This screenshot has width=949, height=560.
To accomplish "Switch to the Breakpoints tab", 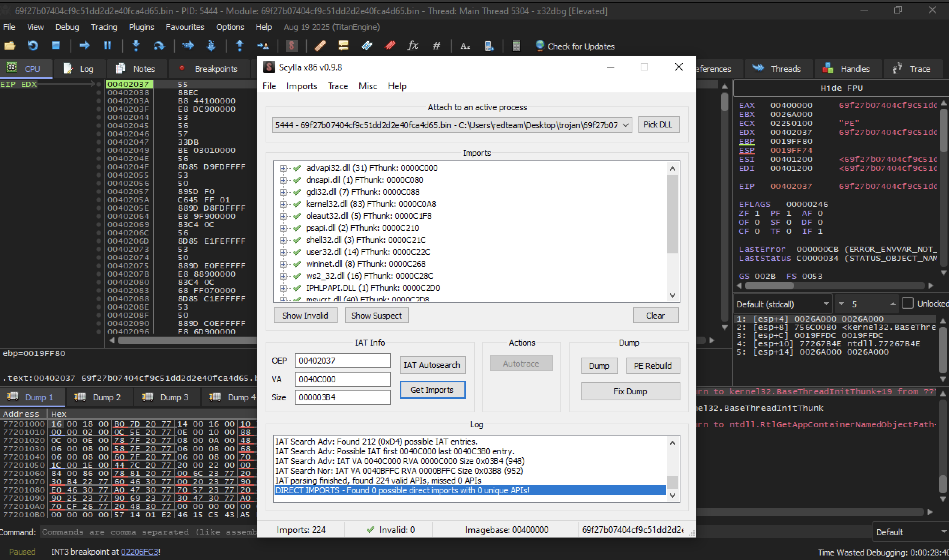I will [x=209, y=69].
